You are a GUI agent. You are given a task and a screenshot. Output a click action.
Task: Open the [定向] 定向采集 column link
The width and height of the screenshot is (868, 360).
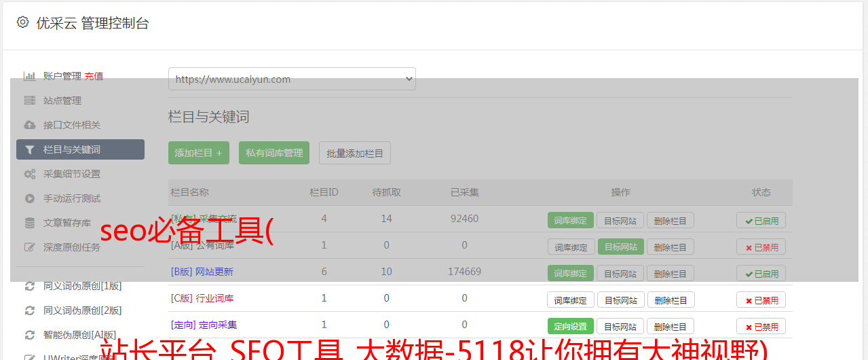tap(204, 325)
